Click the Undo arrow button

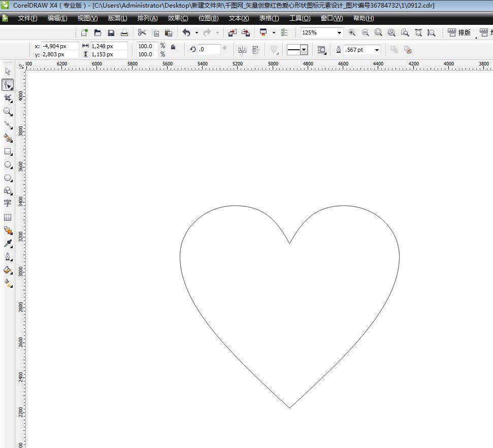[186, 32]
